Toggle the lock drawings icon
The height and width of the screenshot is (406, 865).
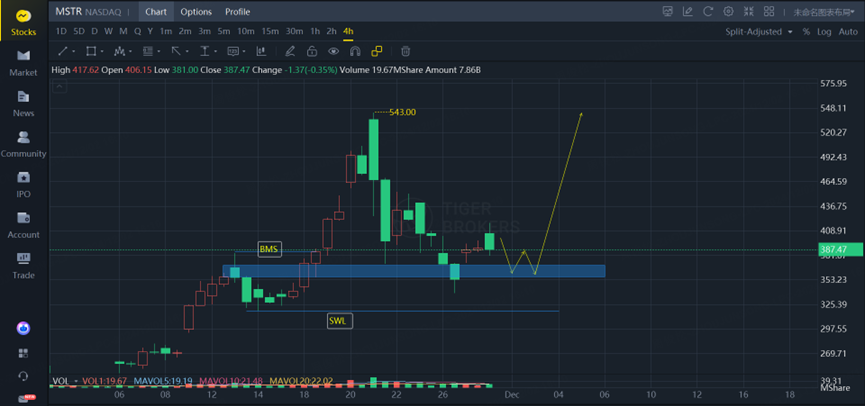point(312,51)
